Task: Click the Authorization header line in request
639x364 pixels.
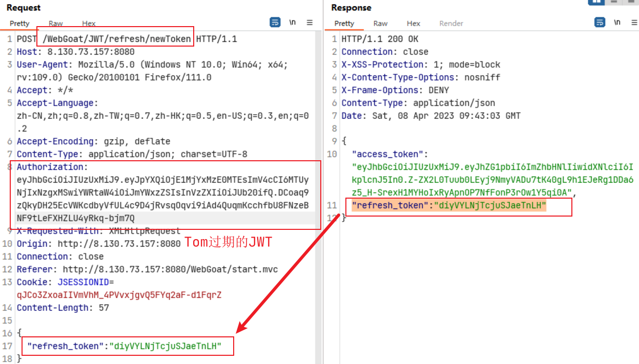Action: (x=52, y=167)
